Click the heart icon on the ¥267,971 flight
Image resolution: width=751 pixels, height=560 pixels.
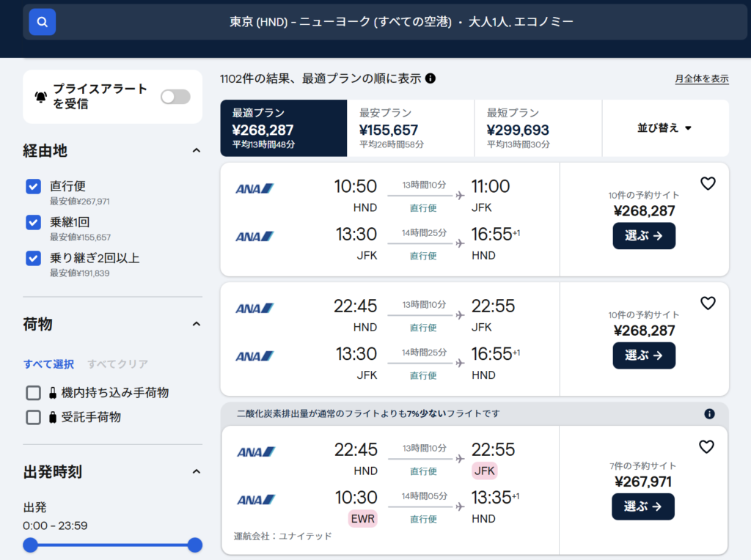(x=706, y=446)
